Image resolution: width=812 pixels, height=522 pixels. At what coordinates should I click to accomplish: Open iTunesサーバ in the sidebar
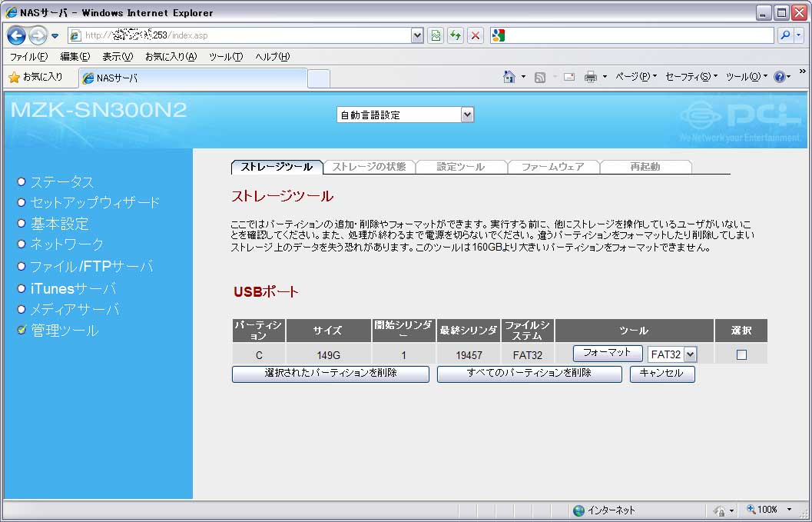(x=74, y=288)
